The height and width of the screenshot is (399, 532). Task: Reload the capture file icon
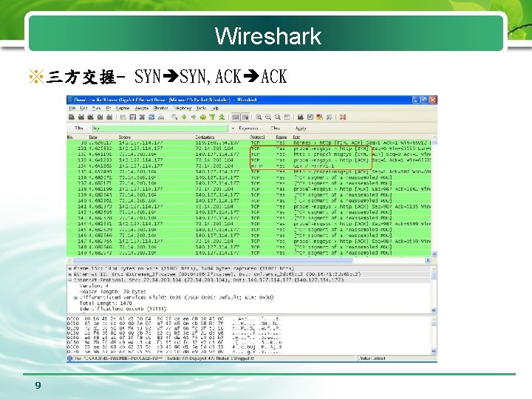[x=151, y=117]
